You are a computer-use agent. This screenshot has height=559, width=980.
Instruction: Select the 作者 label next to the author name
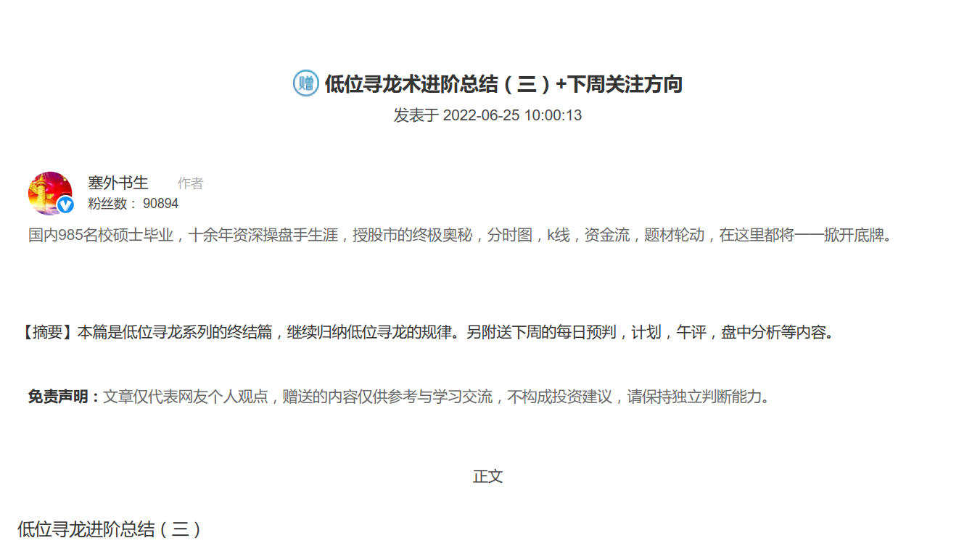pyautogui.click(x=190, y=183)
